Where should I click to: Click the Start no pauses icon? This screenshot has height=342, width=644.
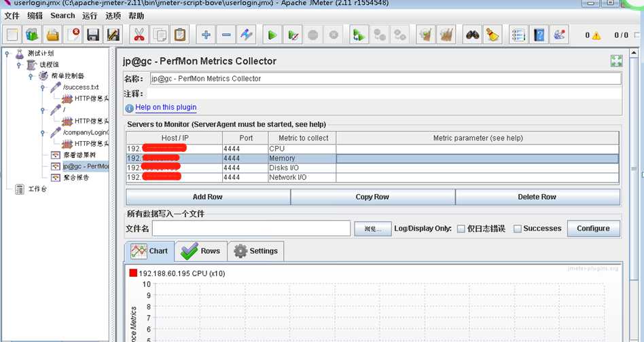tap(293, 35)
